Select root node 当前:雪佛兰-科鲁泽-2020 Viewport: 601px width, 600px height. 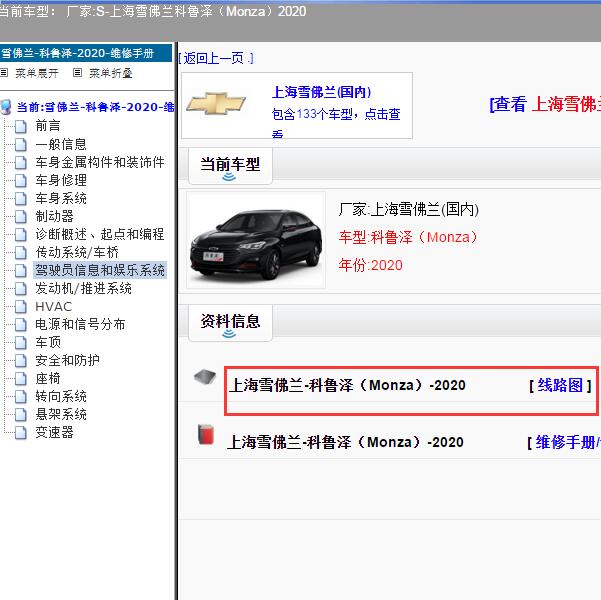pos(95,107)
